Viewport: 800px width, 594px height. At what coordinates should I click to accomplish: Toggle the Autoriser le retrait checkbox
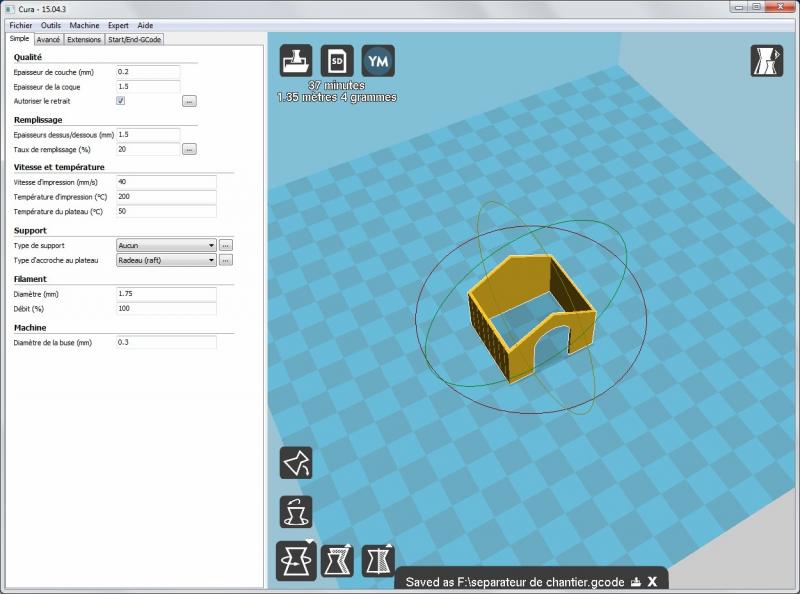121,101
